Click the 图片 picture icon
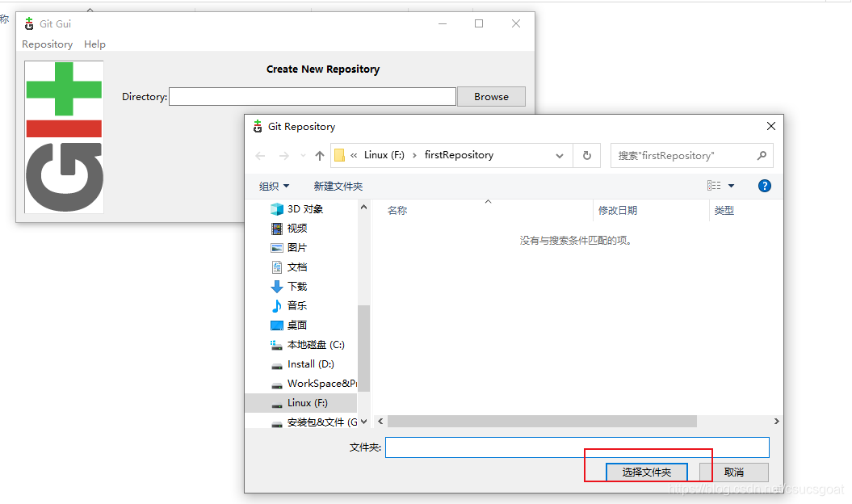Screen dimensions: 852x504 tap(277, 248)
